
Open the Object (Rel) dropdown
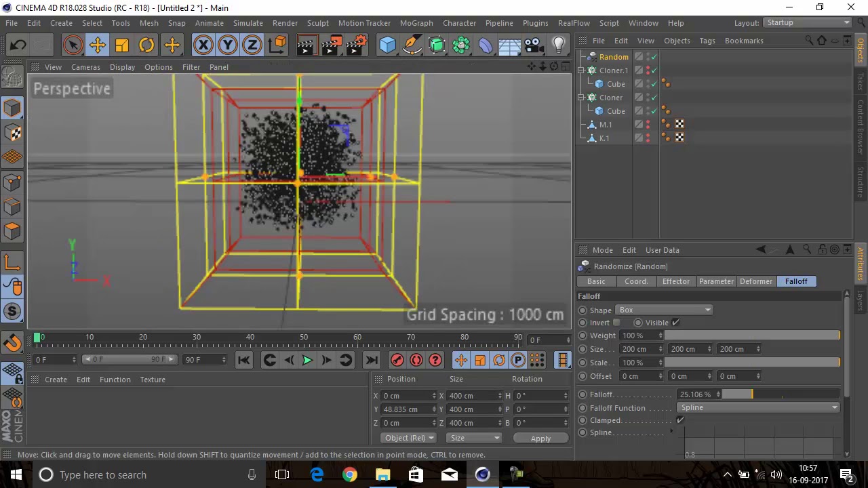tap(408, 438)
